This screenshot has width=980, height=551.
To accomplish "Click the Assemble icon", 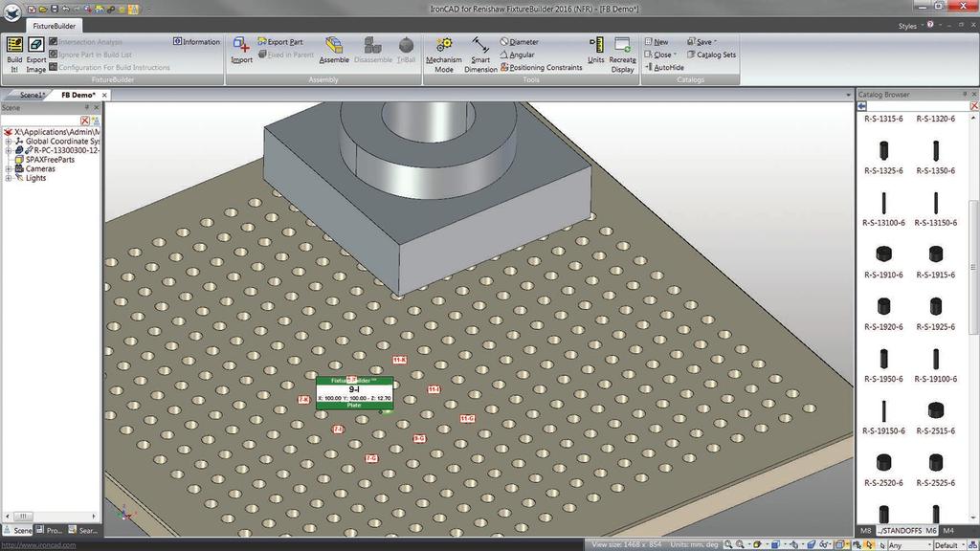I will coord(334,50).
